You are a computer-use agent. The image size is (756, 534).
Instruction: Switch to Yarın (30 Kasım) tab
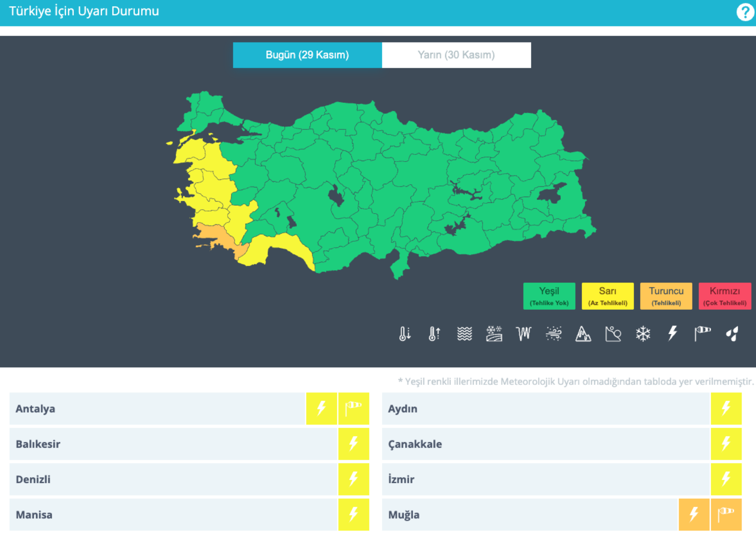456,55
